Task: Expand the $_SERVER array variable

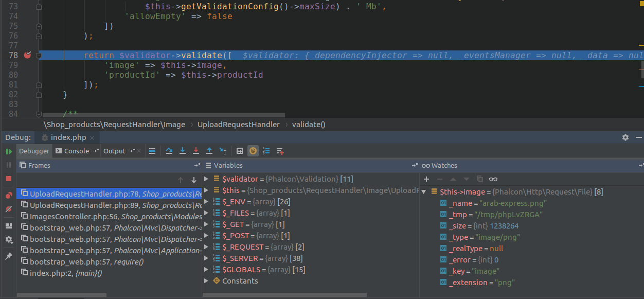Action: [207, 258]
